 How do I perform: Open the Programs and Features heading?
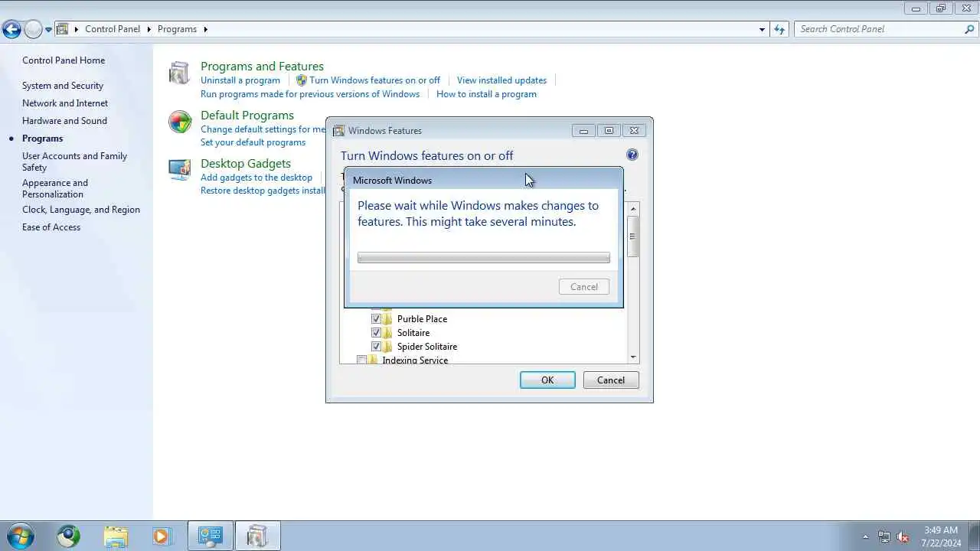coord(262,67)
